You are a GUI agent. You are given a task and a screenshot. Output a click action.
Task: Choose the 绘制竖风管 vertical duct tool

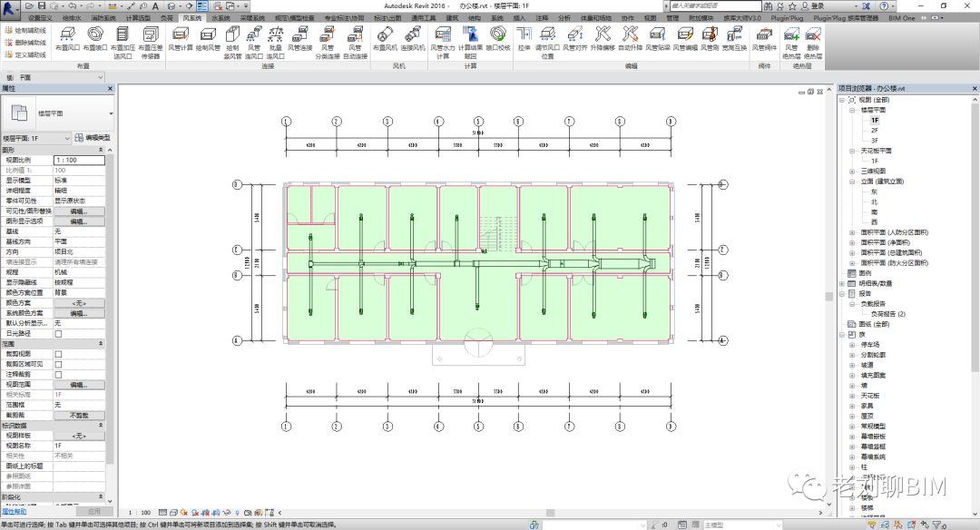pyautogui.click(x=232, y=44)
